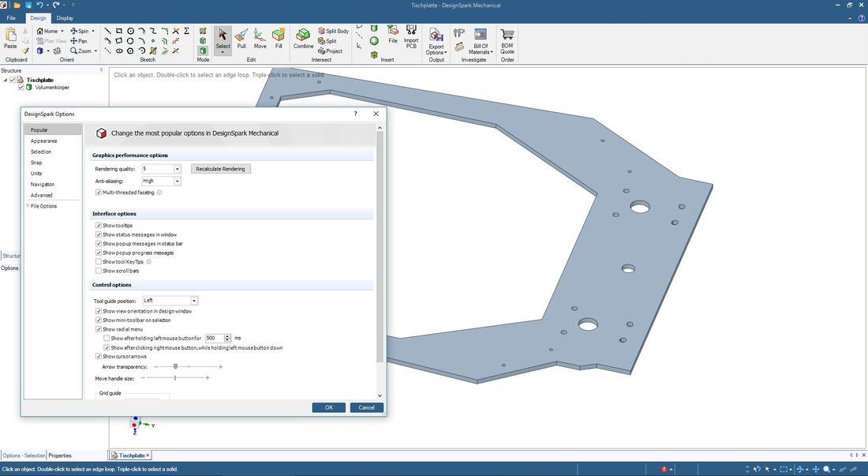Click the radial menu delay ms input field

[214, 338]
